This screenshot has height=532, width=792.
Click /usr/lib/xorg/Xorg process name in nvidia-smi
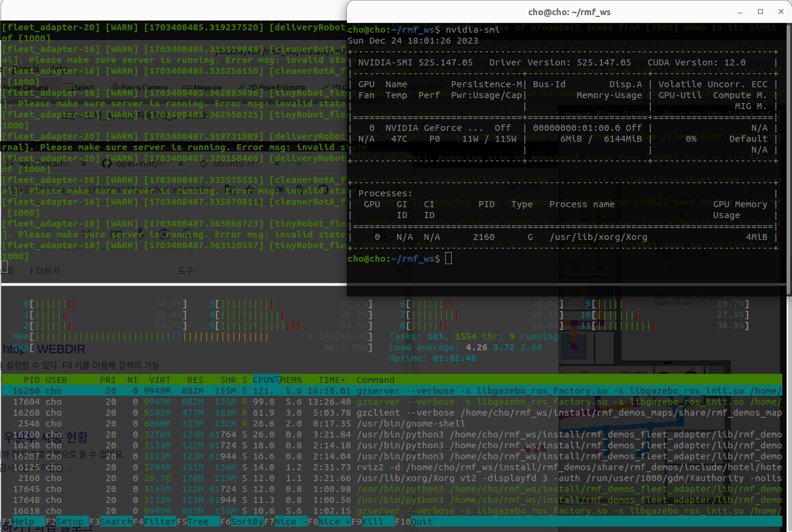point(599,237)
